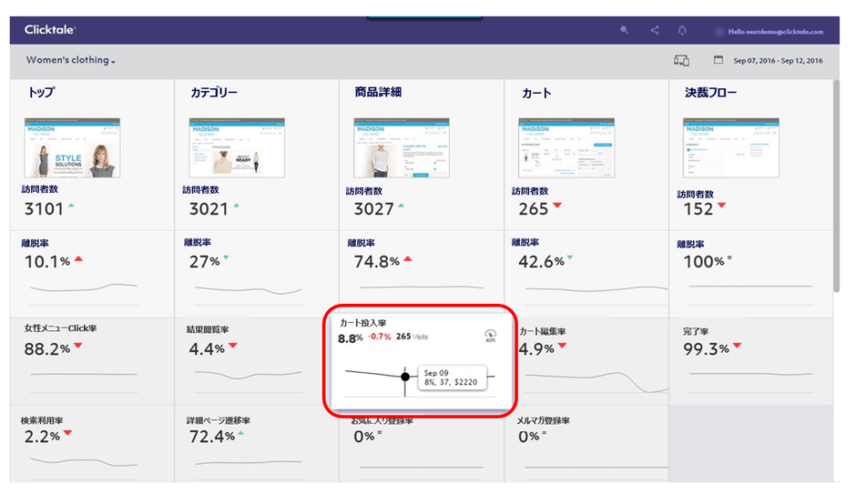This screenshot has height=504, width=856.
Task: Click the search magnifier icon in header
Action: coord(624,30)
